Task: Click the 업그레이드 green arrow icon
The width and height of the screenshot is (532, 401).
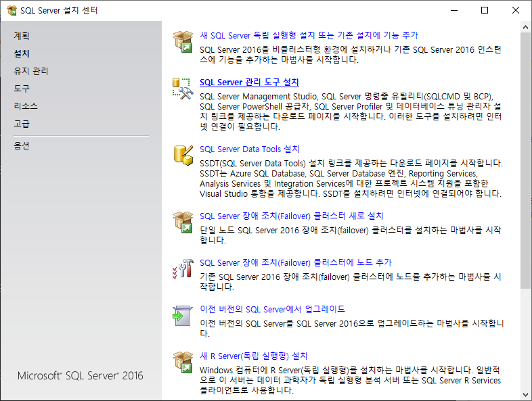Action: [x=183, y=316]
